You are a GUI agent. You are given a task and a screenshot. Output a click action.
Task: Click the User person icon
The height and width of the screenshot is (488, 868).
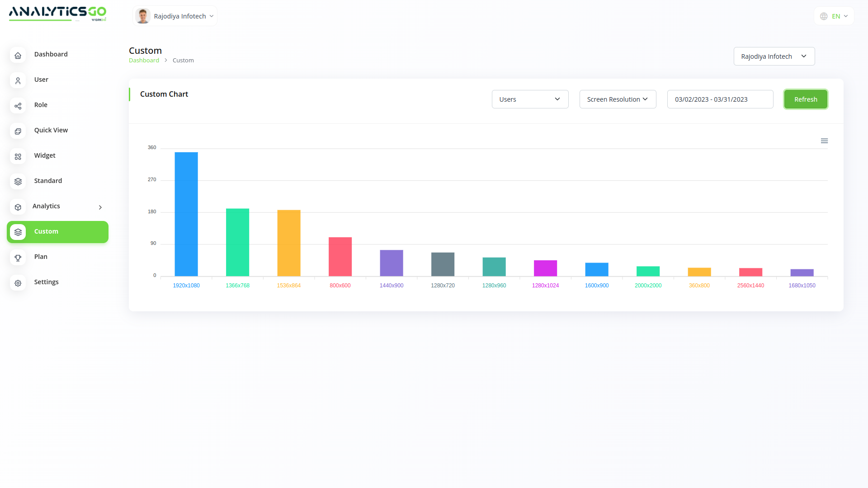click(18, 80)
